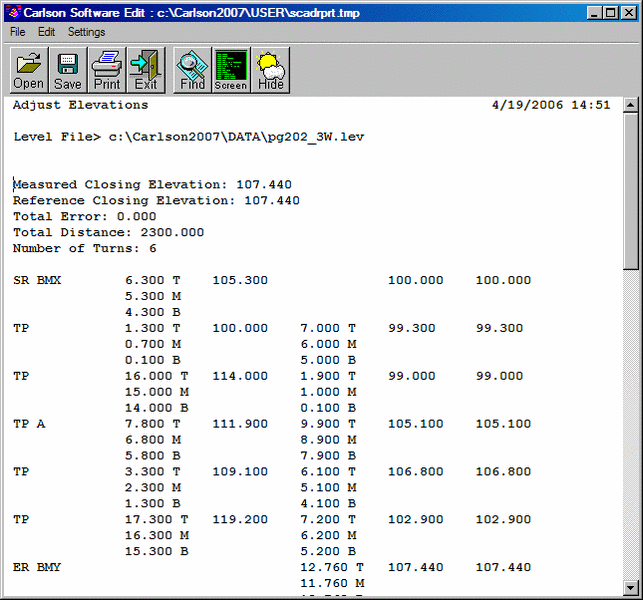Click the value '111.900' in TP A row

click(240, 424)
